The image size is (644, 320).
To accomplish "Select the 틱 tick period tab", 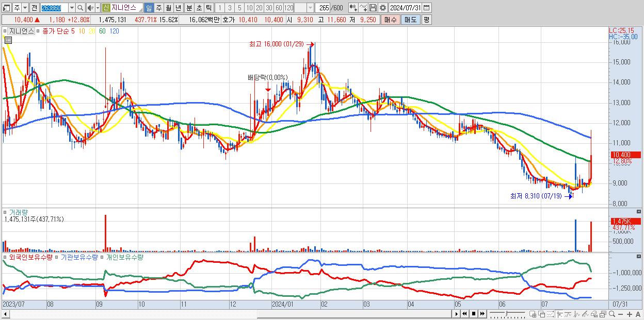I will coord(208,8).
